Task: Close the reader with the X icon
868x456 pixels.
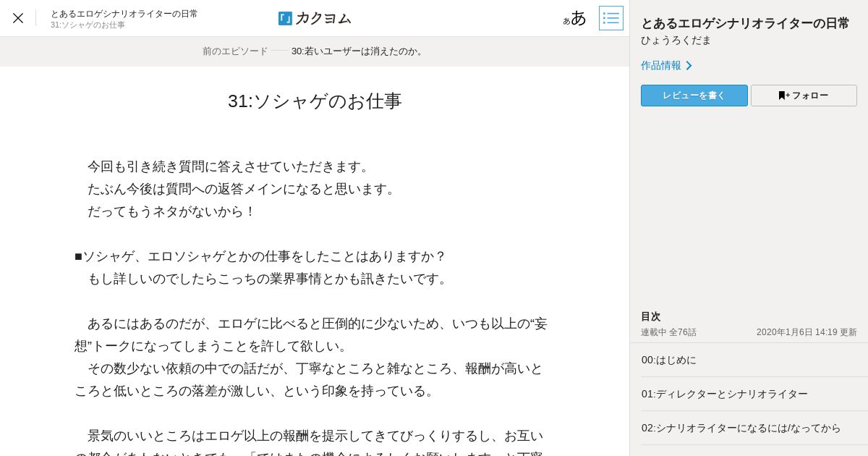Action: [18, 18]
